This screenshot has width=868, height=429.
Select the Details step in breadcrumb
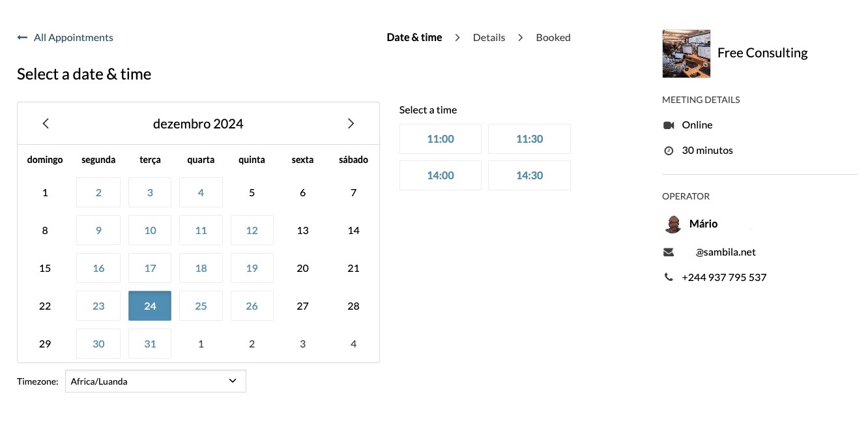[x=489, y=38]
